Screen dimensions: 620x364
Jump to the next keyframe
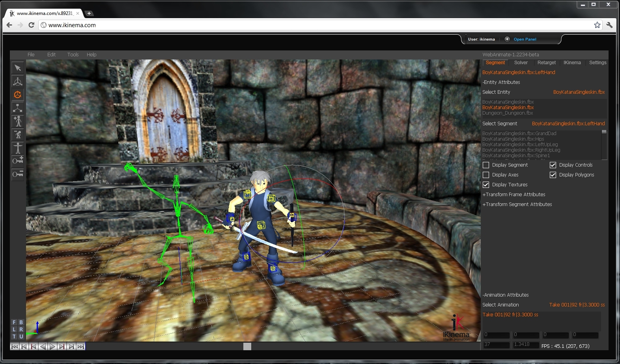pos(62,347)
